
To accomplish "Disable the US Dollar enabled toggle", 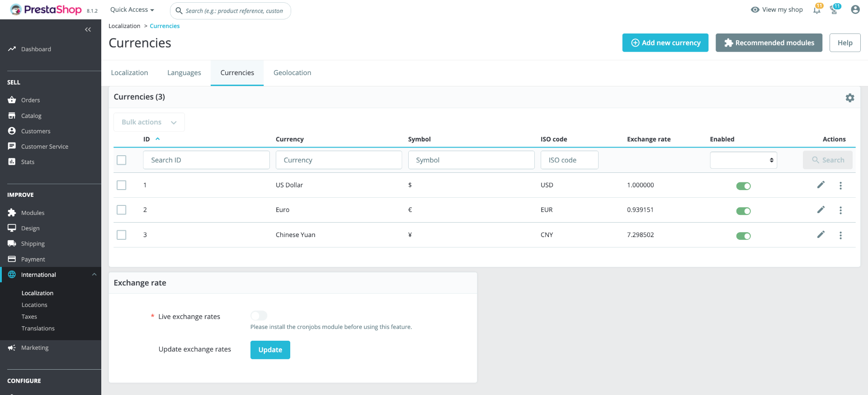I will 743,186.
